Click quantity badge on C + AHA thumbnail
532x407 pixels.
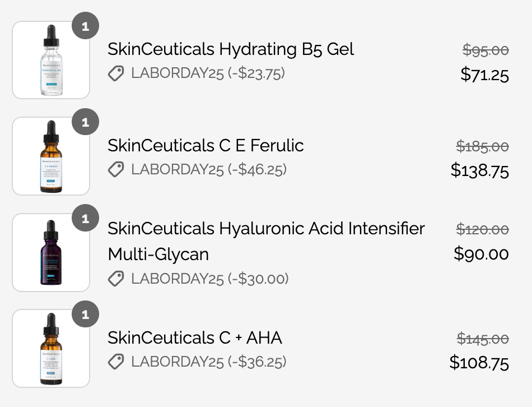(85, 314)
